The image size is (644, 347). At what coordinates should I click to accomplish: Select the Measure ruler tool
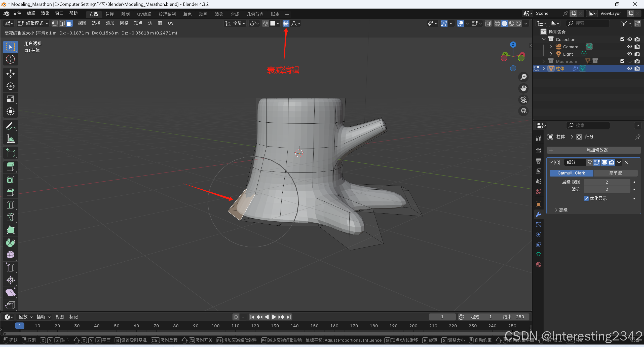coord(10,138)
